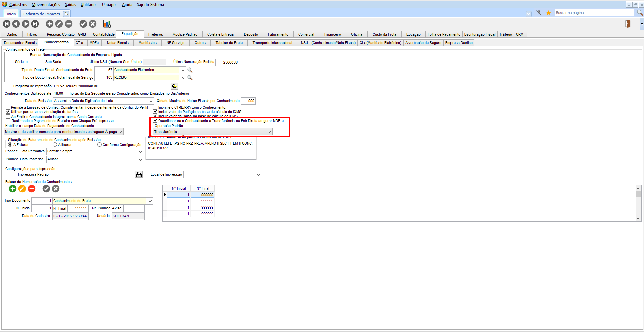644x332 pixels.
Task: Jump to the last record
Action: (35, 24)
